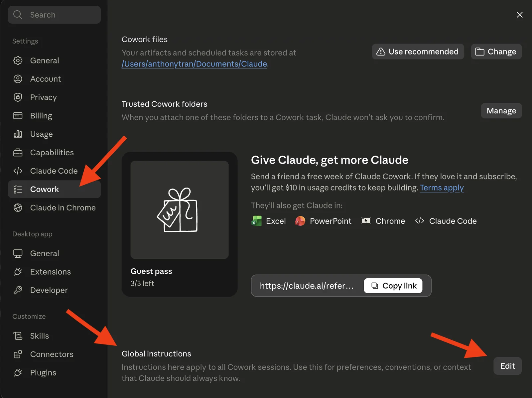Click the referral URL text field
This screenshot has height=398, width=532.
click(x=307, y=286)
